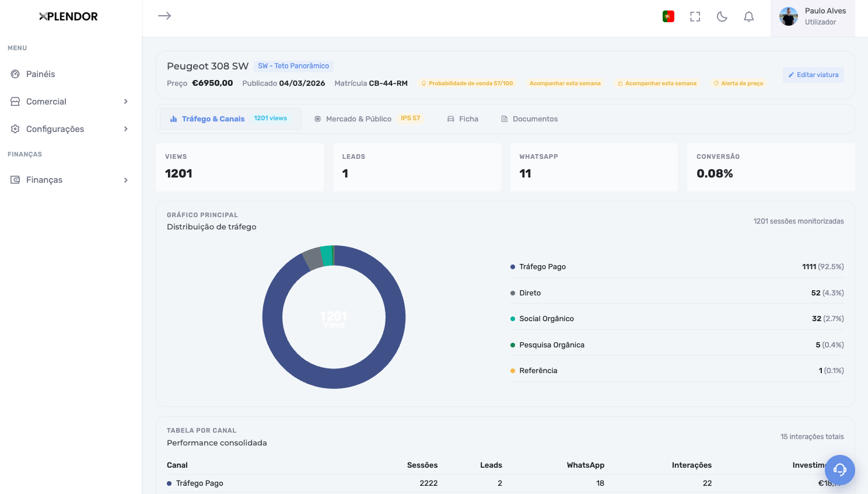Click Paulo Alves profile avatar

click(x=789, y=16)
